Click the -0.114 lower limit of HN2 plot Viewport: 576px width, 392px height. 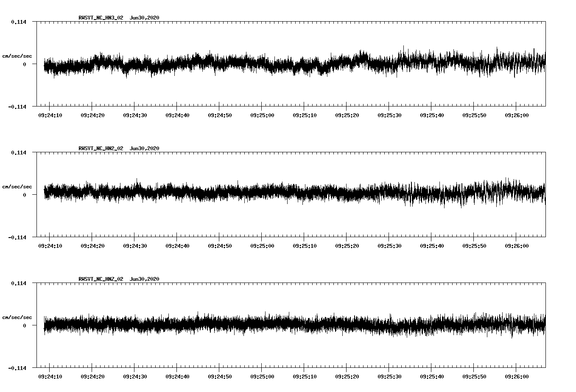(17, 237)
